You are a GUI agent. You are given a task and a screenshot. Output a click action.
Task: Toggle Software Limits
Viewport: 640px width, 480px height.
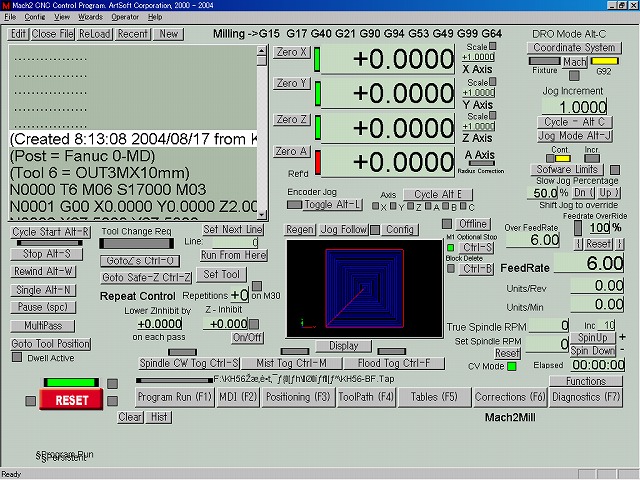[x=567, y=169]
